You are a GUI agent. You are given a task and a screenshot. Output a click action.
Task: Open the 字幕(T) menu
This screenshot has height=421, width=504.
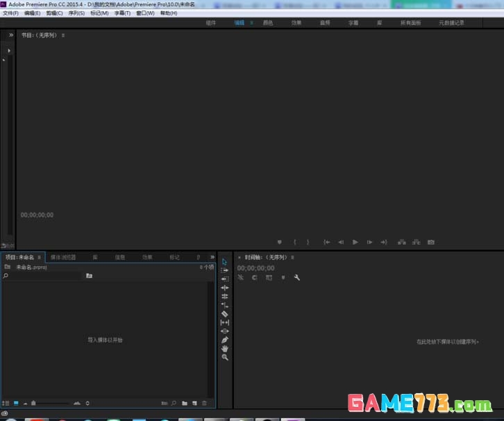122,13
